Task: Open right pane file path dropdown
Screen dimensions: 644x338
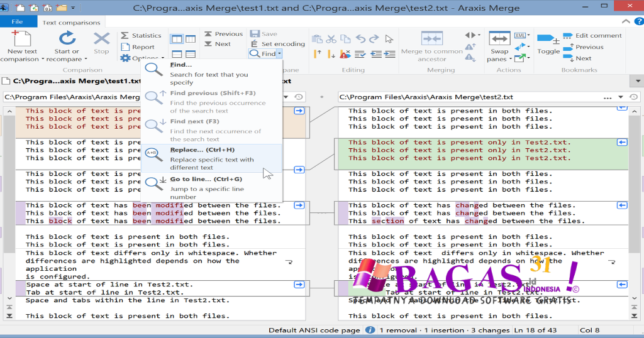Action: (x=621, y=97)
